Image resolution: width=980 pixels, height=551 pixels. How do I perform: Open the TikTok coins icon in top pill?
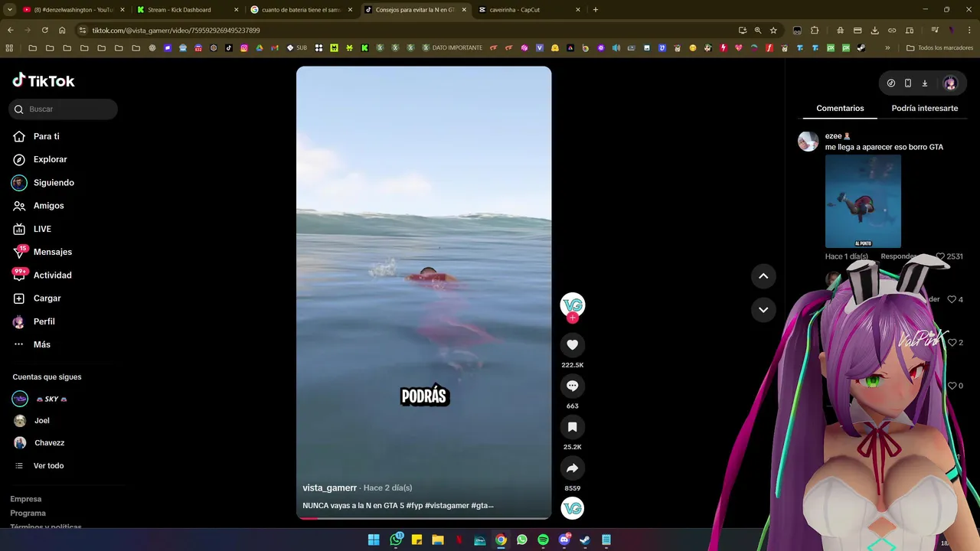[x=891, y=83]
